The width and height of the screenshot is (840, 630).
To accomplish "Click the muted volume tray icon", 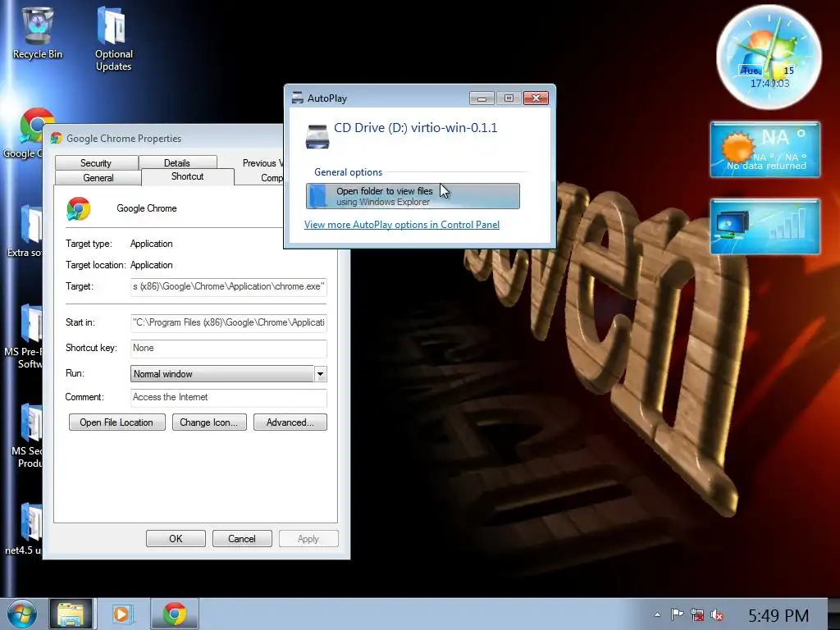I will coord(717,615).
